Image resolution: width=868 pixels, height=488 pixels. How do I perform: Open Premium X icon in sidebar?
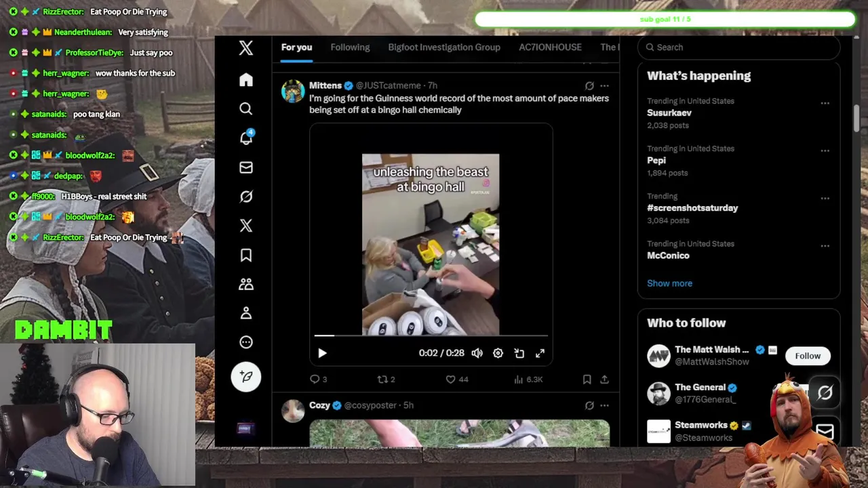(x=246, y=226)
